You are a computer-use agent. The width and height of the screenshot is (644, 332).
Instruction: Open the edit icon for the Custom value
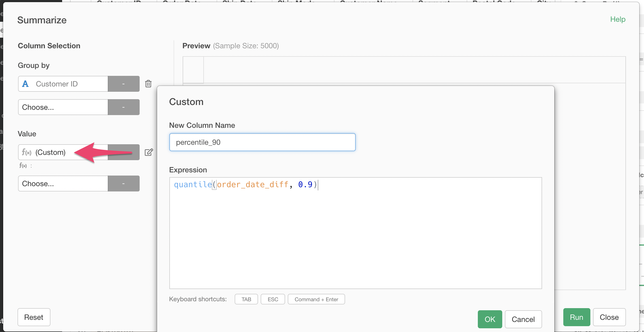point(149,152)
